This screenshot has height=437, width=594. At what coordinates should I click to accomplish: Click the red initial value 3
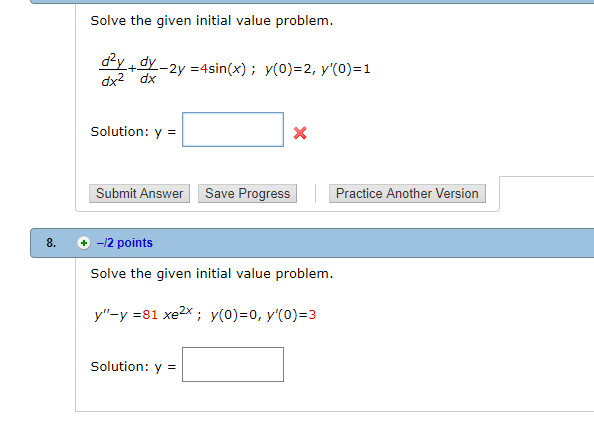(x=312, y=315)
